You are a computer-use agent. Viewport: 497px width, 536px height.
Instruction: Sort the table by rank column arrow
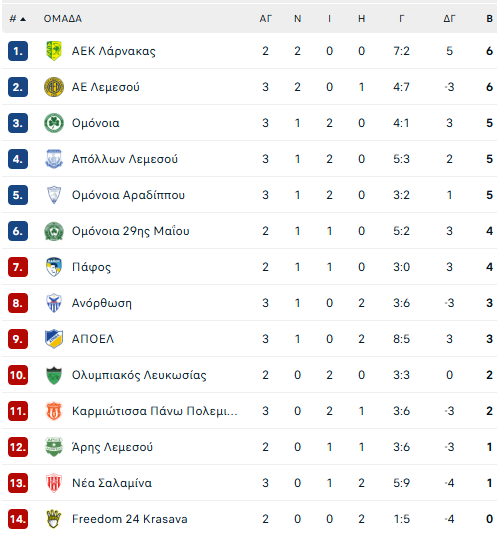pos(23,19)
